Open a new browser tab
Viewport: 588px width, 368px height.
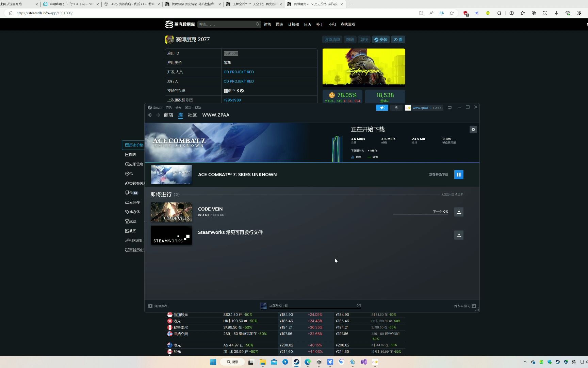(x=350, y=4)
